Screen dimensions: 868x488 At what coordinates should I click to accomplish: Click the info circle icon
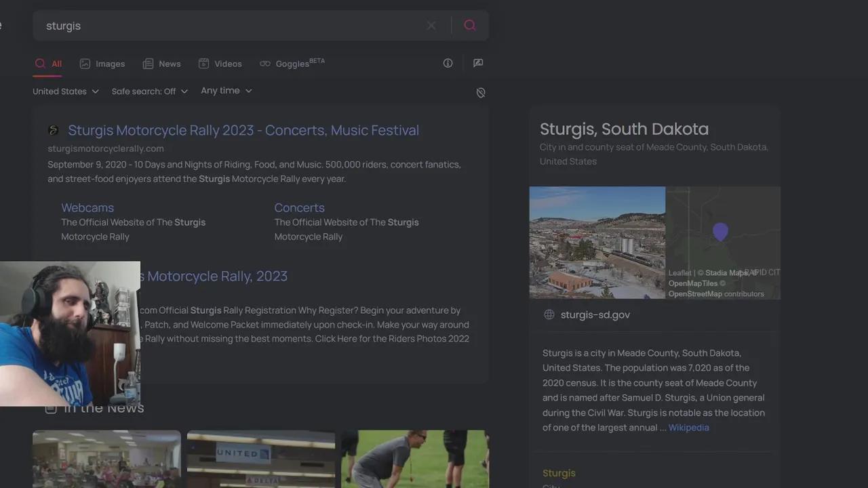coord(448,63)
